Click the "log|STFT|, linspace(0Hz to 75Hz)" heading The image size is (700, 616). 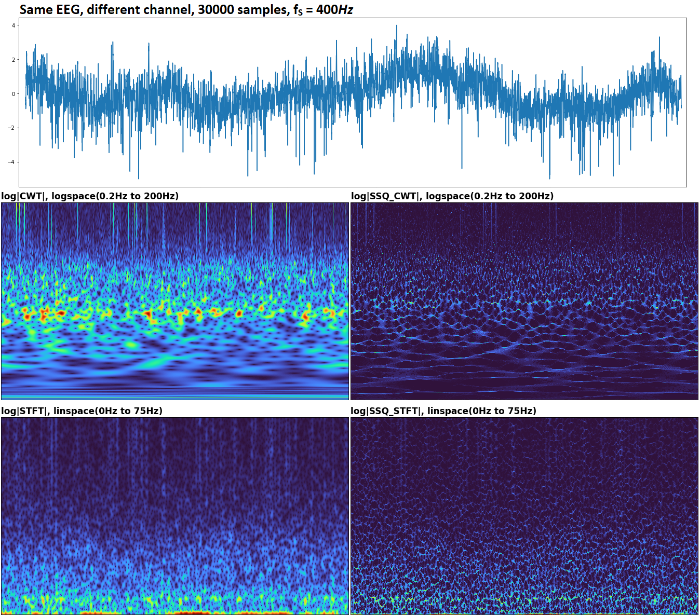coord(82,411)
